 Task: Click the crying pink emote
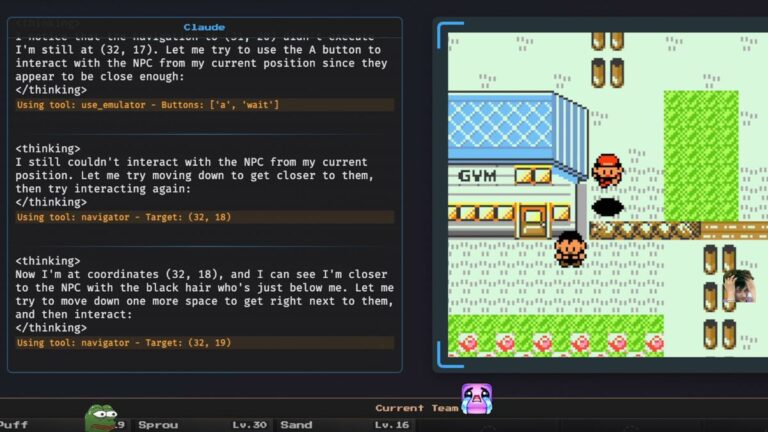476,399
